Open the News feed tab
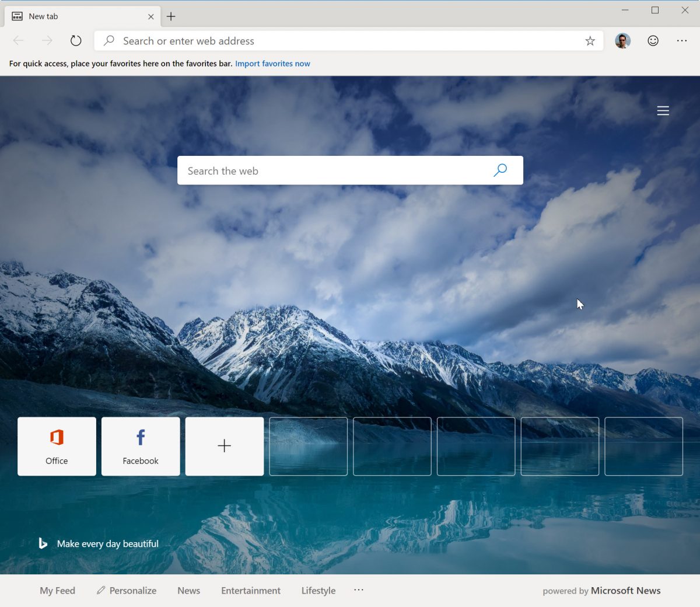The height and width of the screenshot is (607, 700). 188,591
